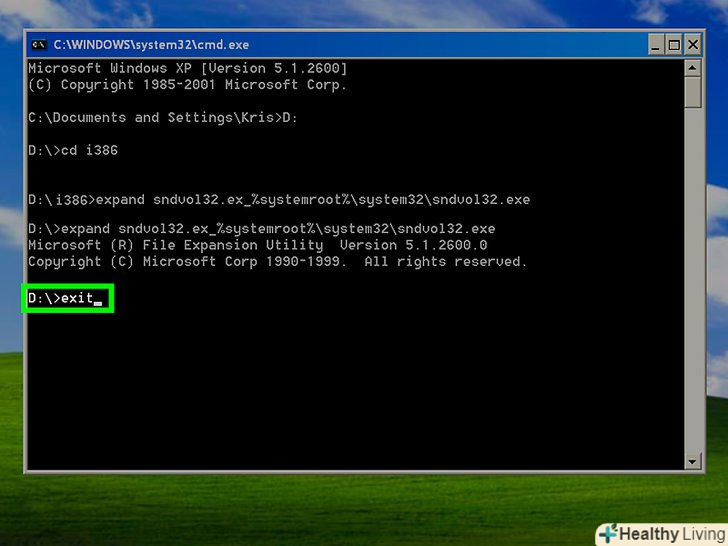Screen dimensions: 728x546
Task: Click the '(C) Copyright 1985-2001 Microsoft Corp.' line
Action: (x=188, y=85)
